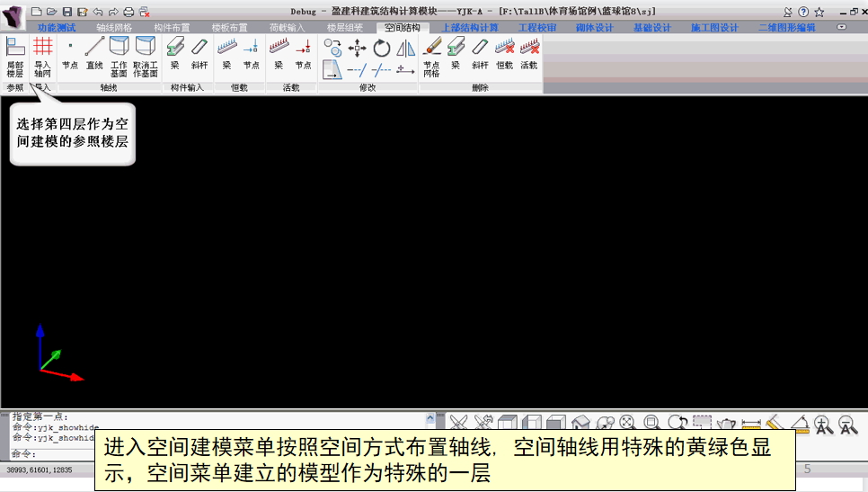The width and height of the screenshot is (868, 492).
Task: Click the enlarge text icon in the bottom toolbar
Action: click(823, 424)
